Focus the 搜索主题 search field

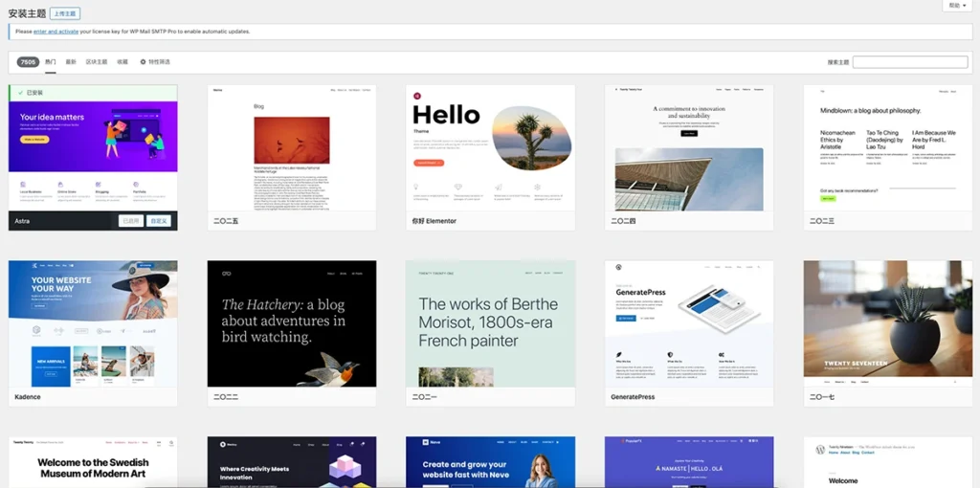pos(910,62)
